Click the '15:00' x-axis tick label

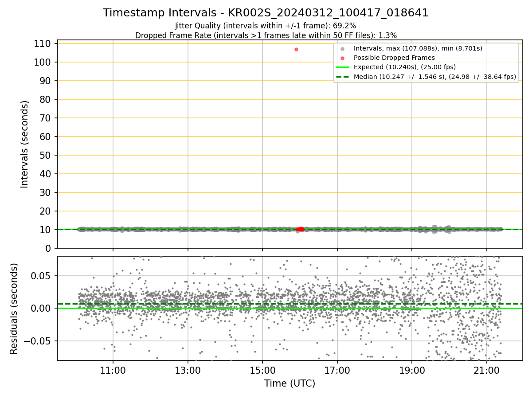click(x=262, y=371)
